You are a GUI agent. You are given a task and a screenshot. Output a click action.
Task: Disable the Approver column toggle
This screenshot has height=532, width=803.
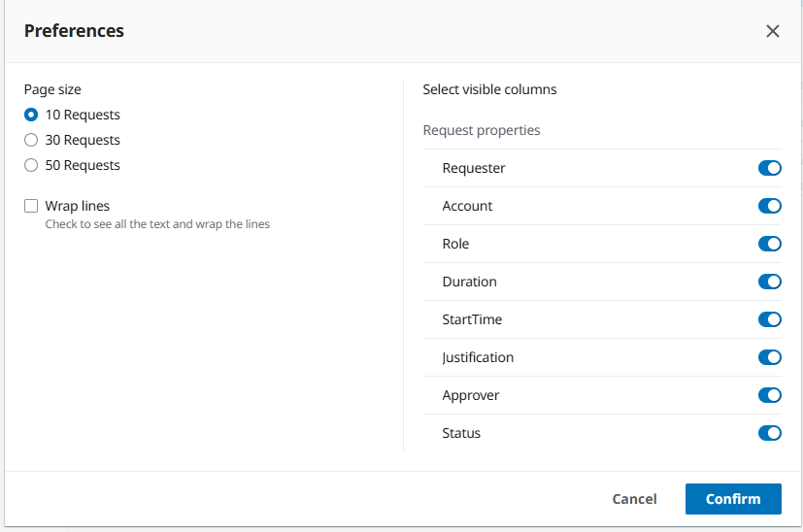tap(769, 395)
